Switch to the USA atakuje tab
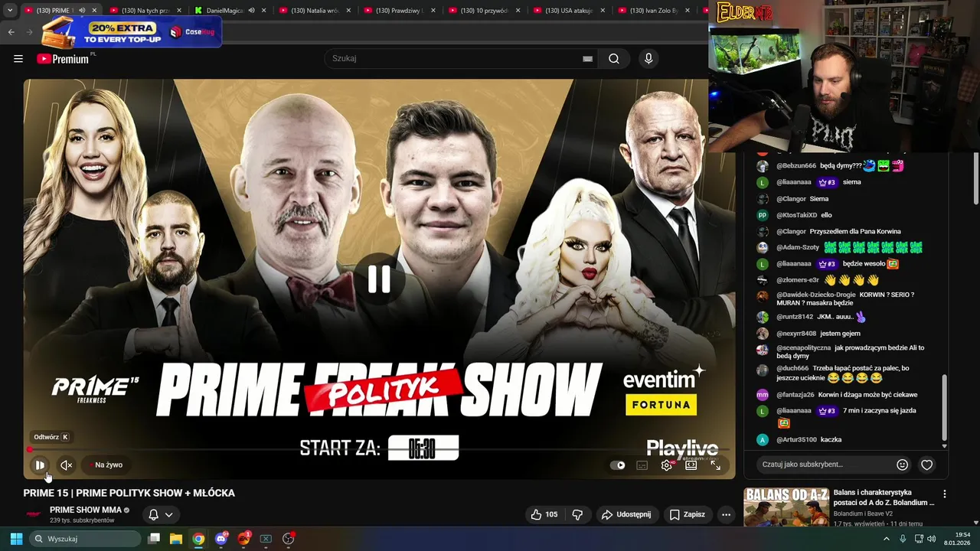Viewport: 980px width, 551px height. pyautogui.click(x=570, y=11)
